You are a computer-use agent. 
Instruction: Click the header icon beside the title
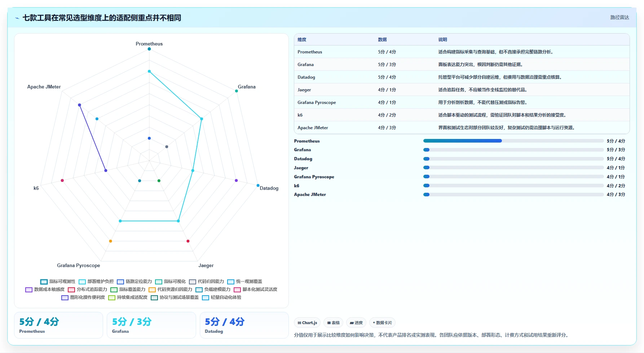click(17, 18)
